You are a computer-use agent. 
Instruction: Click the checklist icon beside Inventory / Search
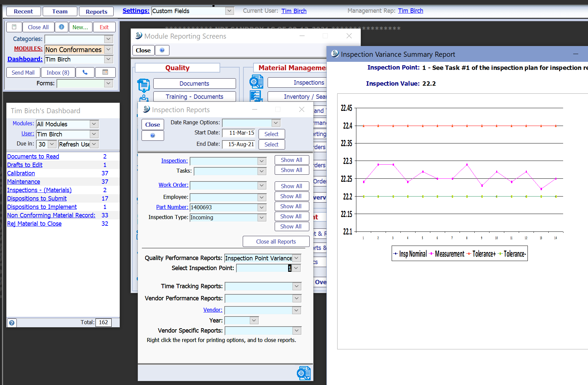point(257,96)
